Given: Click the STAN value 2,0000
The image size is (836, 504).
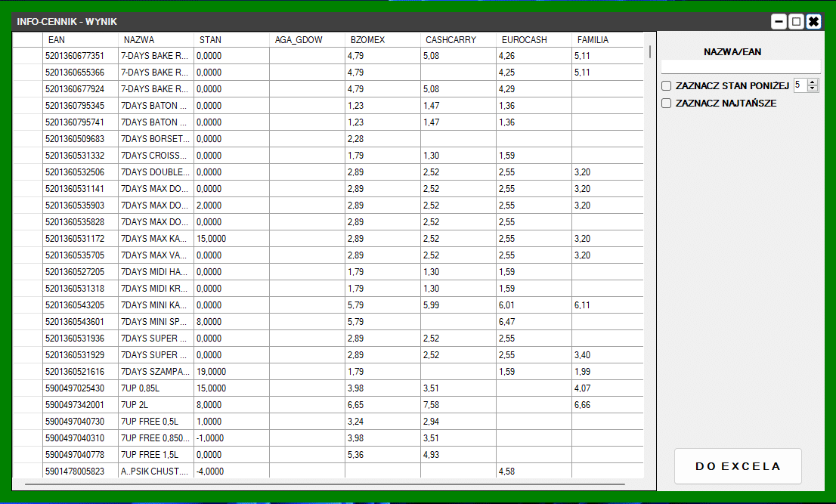Looking at the screenshot, I should pyautogui.click(x=231, y=205).
